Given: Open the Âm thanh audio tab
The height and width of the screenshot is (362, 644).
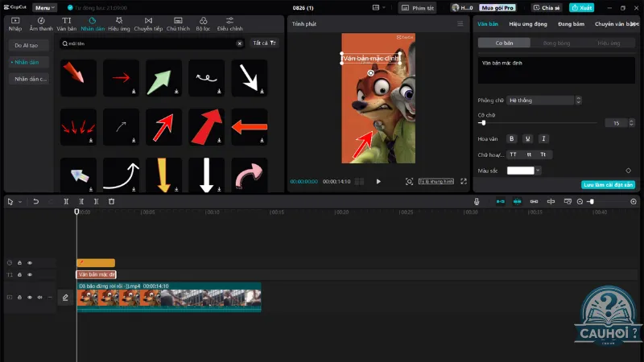Looking at the screenshot, I should pos(41,24).
